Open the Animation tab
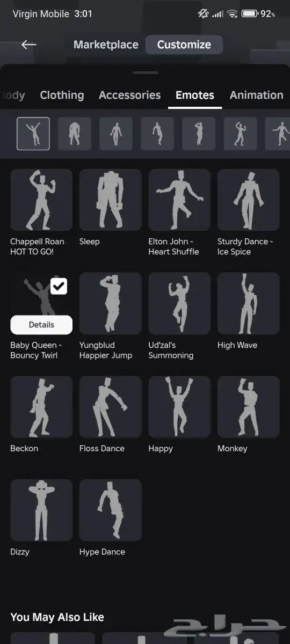Viewport: 290px width, 644px height. point(256,95)
